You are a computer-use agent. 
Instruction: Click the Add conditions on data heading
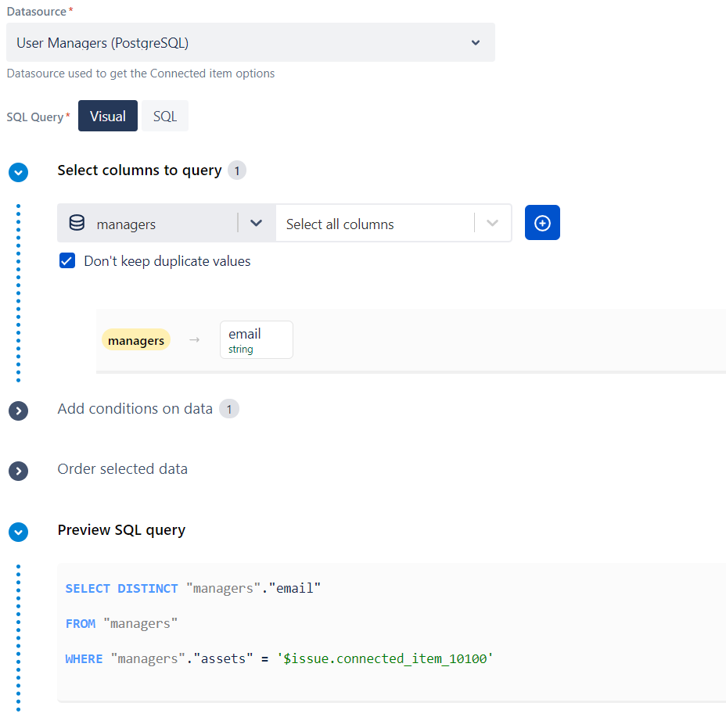pos(135,408)
